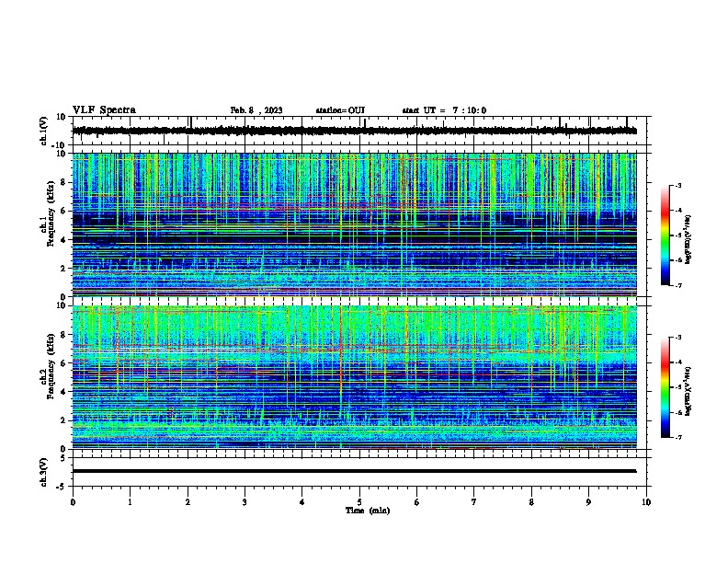728x563 pixels.
Task: Click the ch.1 colorbar log(PSD) unit label
Action: 688,239
